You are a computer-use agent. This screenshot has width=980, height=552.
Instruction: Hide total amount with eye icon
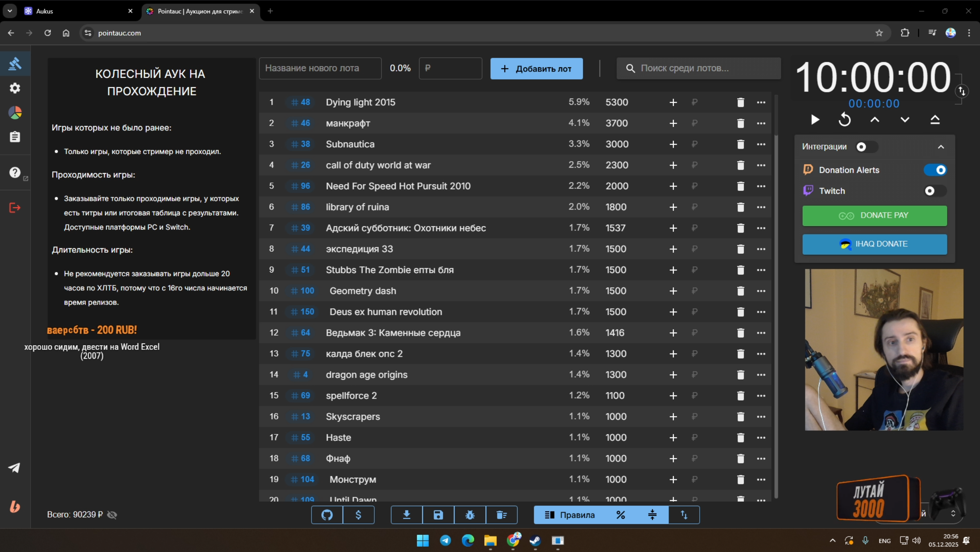[112, 515]
